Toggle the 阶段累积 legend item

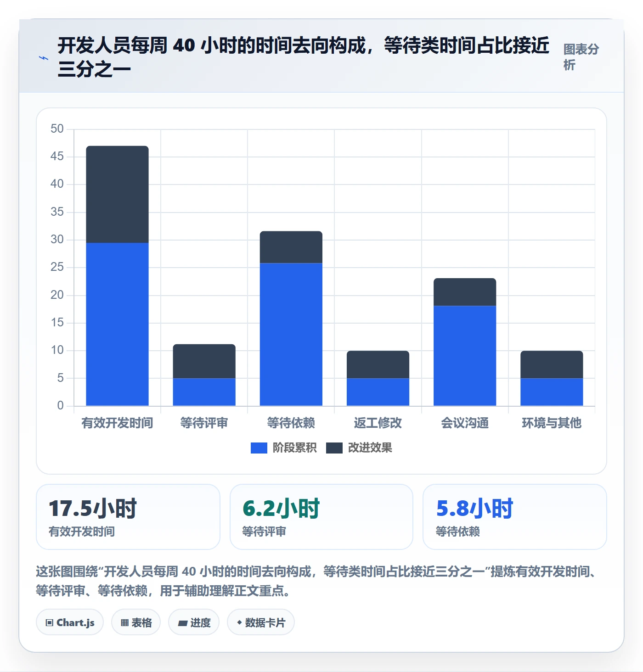tap(284, 448)
